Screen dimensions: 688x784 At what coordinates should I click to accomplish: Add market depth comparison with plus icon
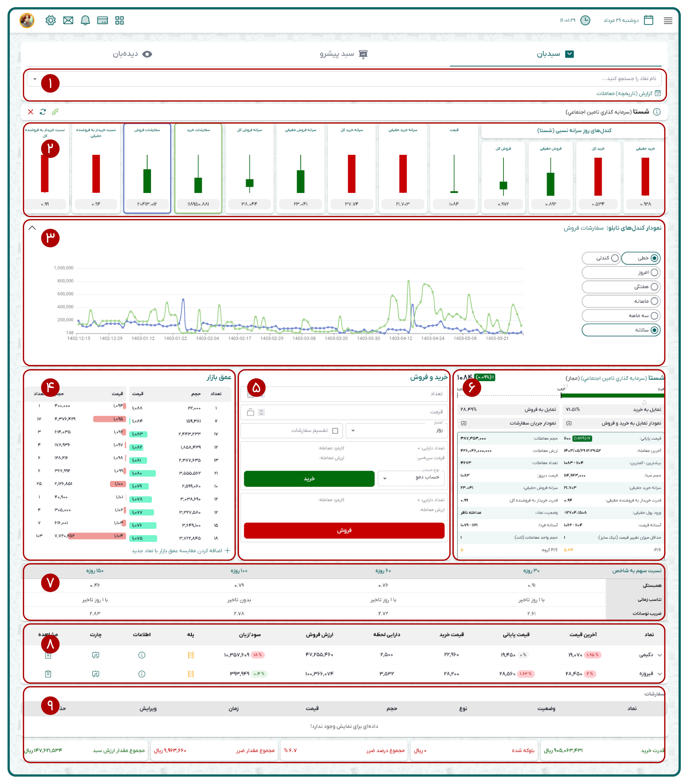point(227,550)
